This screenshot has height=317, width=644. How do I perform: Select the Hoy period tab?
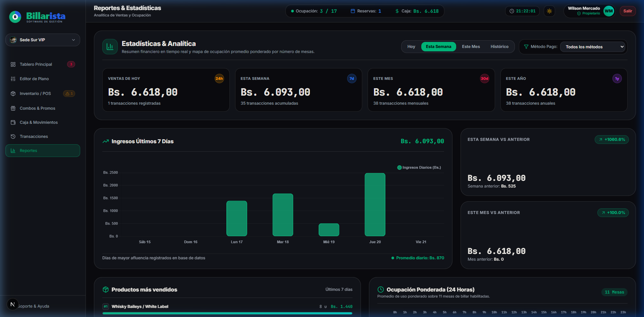tap(411, 47)
